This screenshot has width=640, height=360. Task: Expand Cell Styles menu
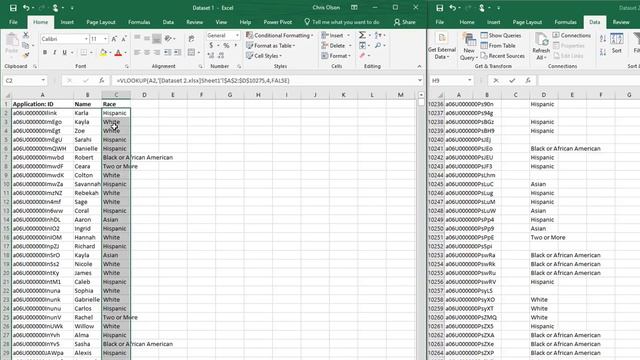tap(264, 56)
